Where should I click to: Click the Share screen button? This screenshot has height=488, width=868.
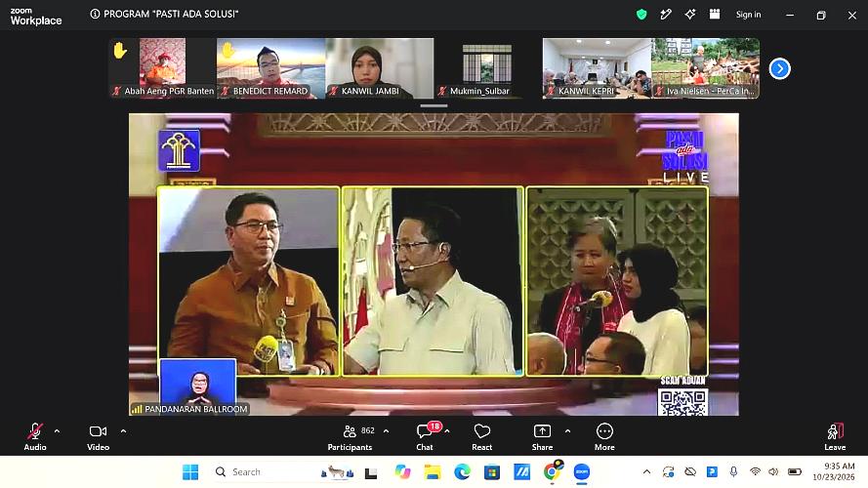(542, 436)
